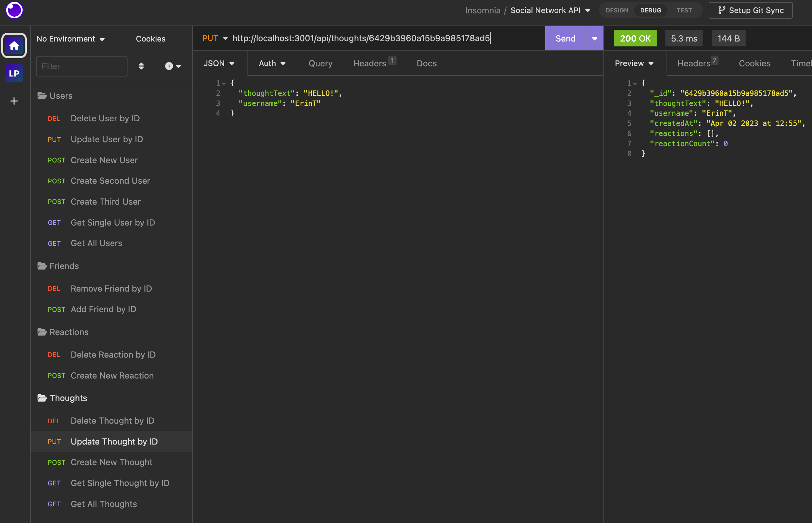Click the add-request plus icon near the filter
Image resolution: width=812 pixels, height=523 pixels.
169,66
